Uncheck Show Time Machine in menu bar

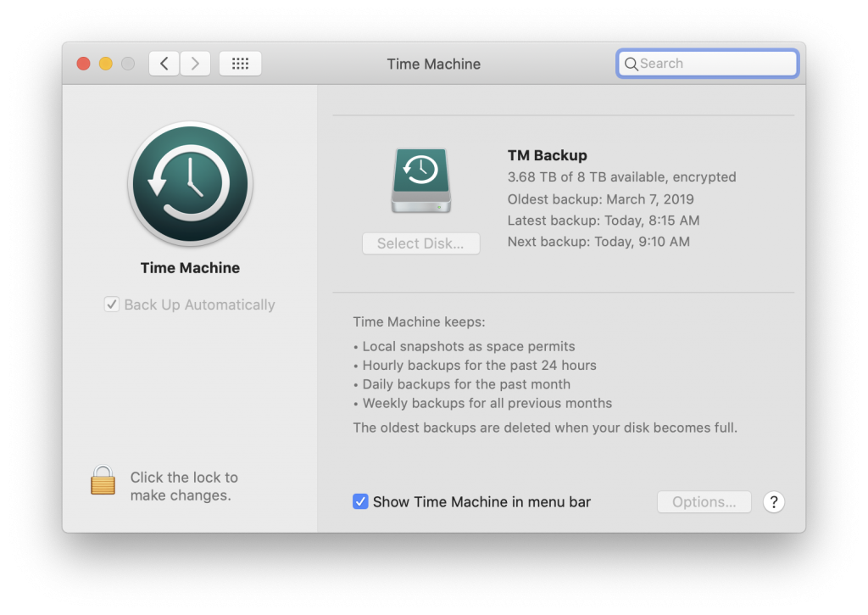tap(360, 501)
